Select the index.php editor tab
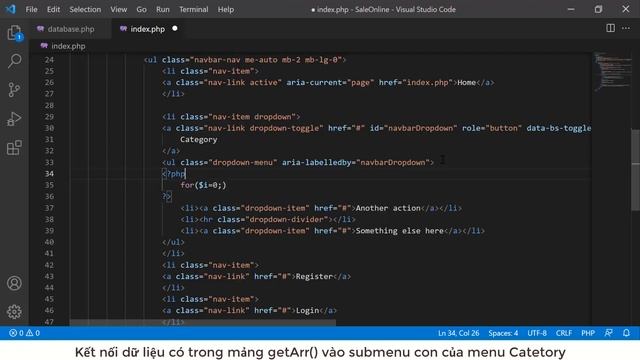Screen dimensions: 640x360 [x=147, y=29]
